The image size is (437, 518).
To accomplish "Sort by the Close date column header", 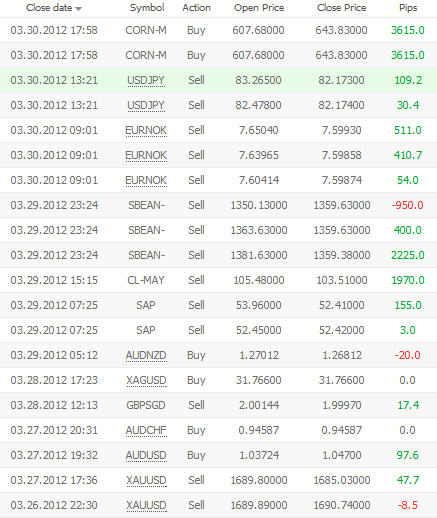I will click(49, 8).
